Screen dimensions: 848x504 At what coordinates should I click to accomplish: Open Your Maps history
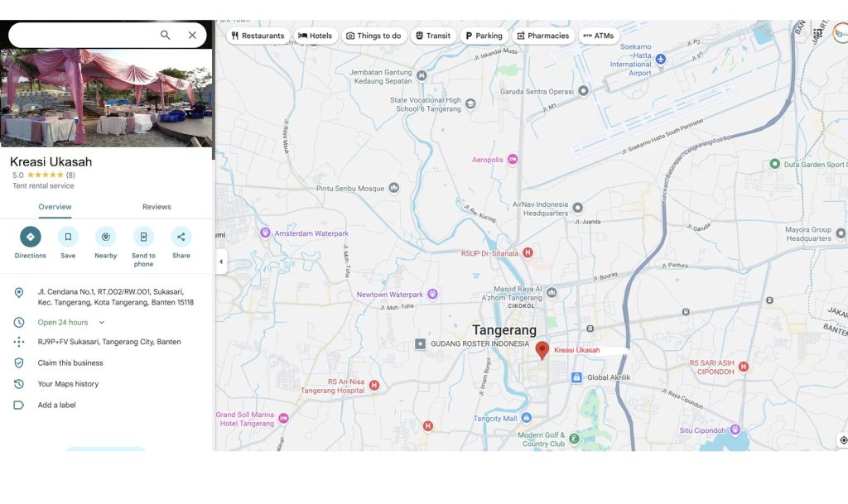[68, 384]
